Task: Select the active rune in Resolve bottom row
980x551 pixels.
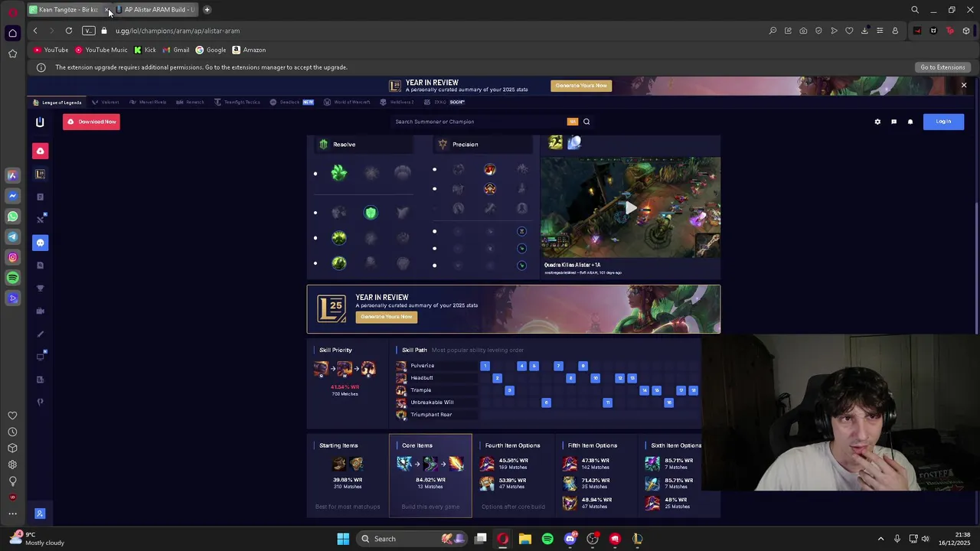Action: 339,263
